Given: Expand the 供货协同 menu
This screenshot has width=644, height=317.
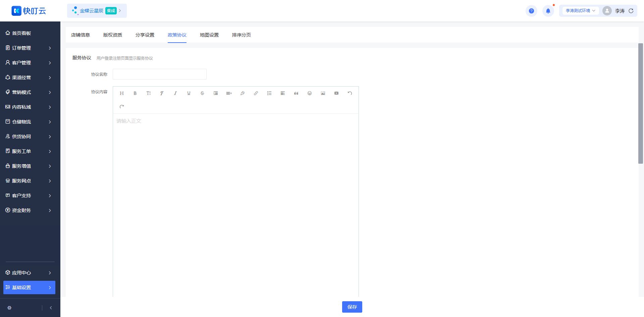Looking at the screenshot, I should pos(29,137).
